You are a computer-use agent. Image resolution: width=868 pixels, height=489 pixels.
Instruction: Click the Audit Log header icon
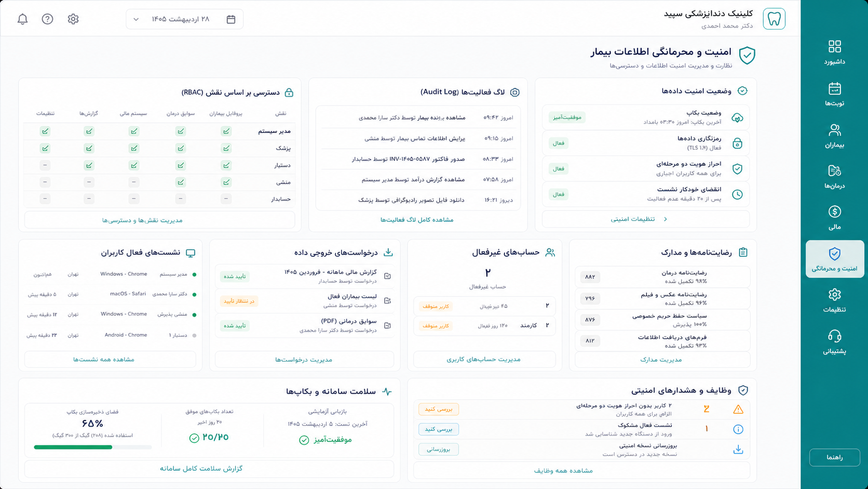(514, 92)
